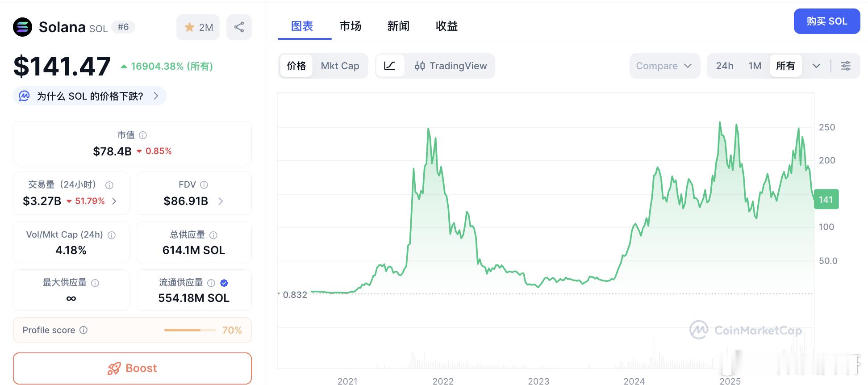Click the 554.18M SOL circulating supply value
The height and width of the screenshot is (385, 868).
194,298
